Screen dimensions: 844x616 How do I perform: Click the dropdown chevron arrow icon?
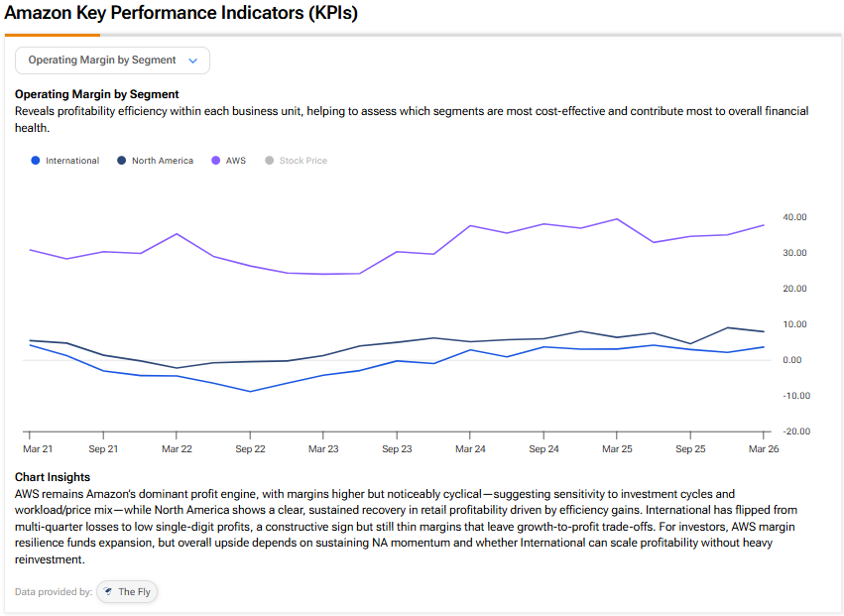[192, 61]
